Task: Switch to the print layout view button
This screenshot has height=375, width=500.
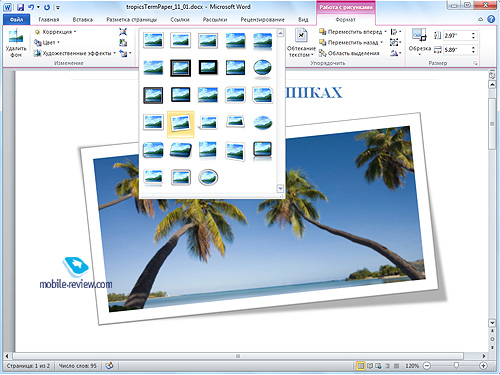Action: pos(361,366)
